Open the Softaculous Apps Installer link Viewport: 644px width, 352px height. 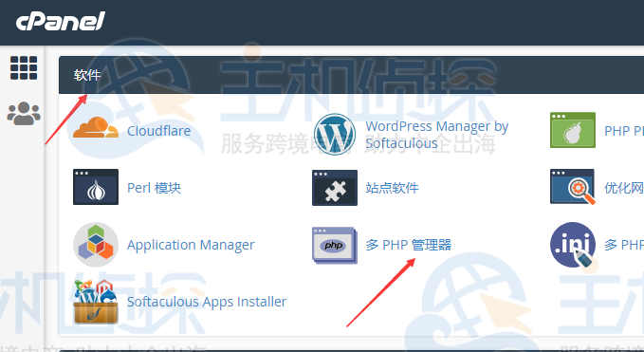[x=207, y=302]
